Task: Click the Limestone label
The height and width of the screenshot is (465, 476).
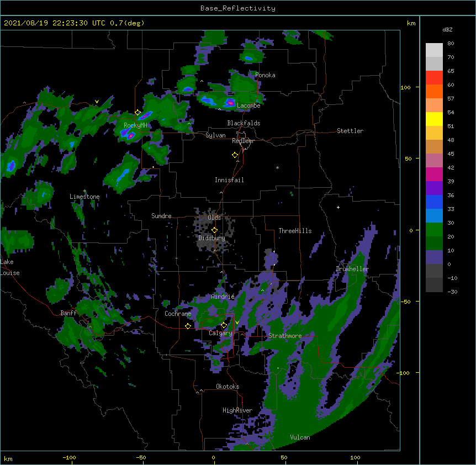Action: click(x=84, y=197)
